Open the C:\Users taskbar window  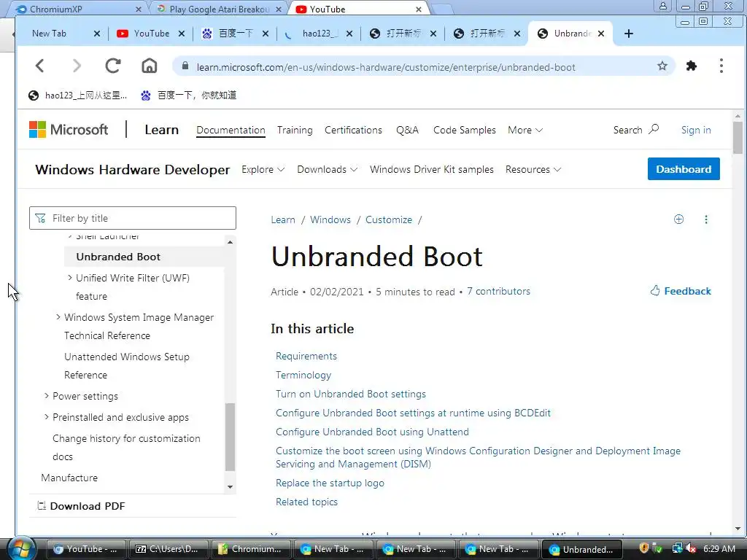tap(169, 549)
